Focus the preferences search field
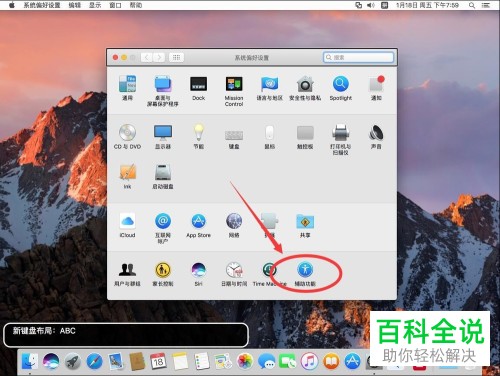Screen dimensions: 500x376 358,57
